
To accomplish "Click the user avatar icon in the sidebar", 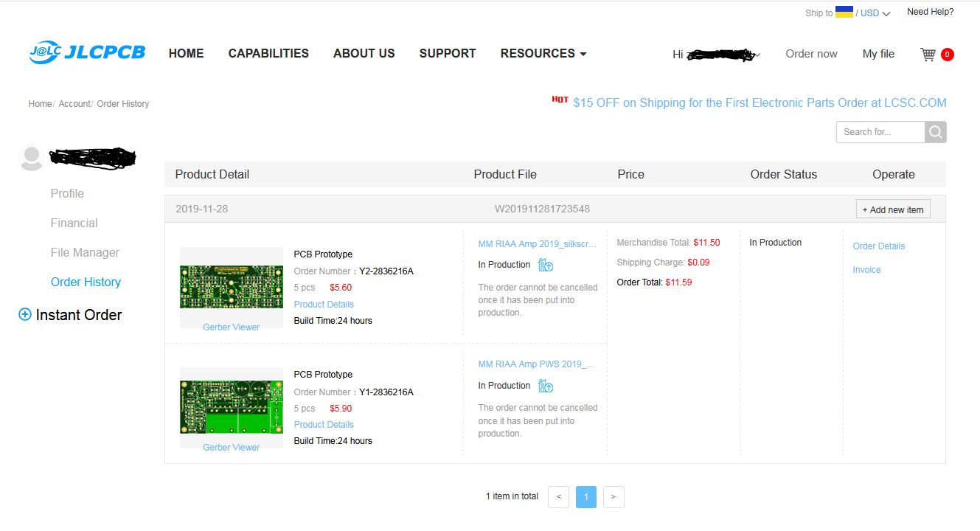I will (31, 158).
